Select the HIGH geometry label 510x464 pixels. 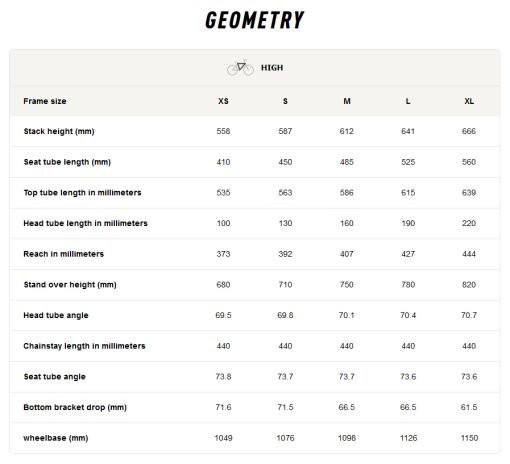(272, 68)
